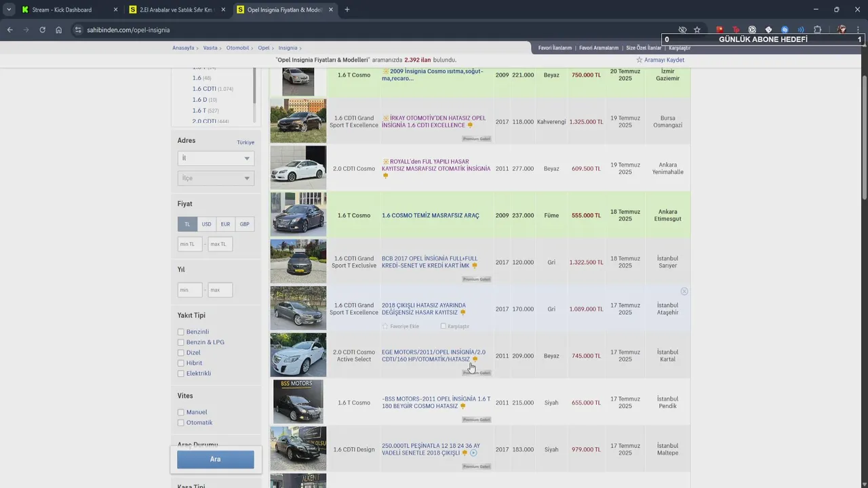Switch to 2.El Arabalar browser tab

pyautogui.click(x=176, y=9)
